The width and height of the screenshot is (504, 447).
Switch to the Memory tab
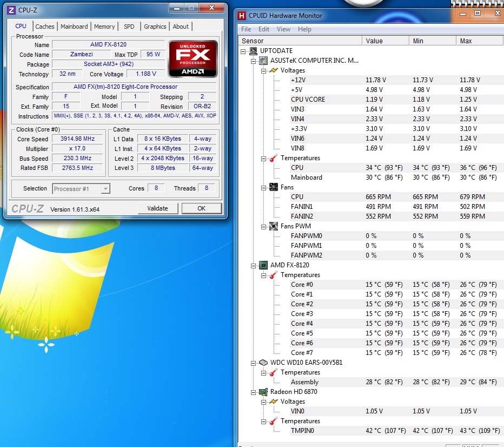coord(104,27)
